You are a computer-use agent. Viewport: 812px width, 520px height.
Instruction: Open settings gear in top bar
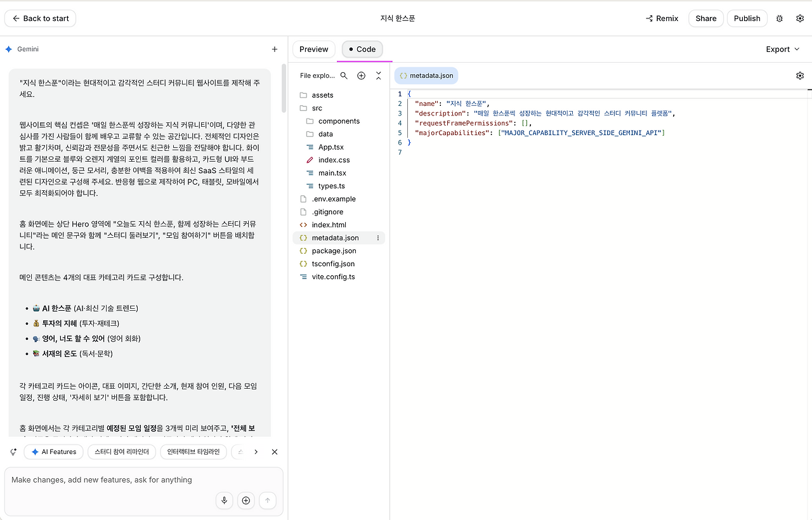[x=800, y=18]
